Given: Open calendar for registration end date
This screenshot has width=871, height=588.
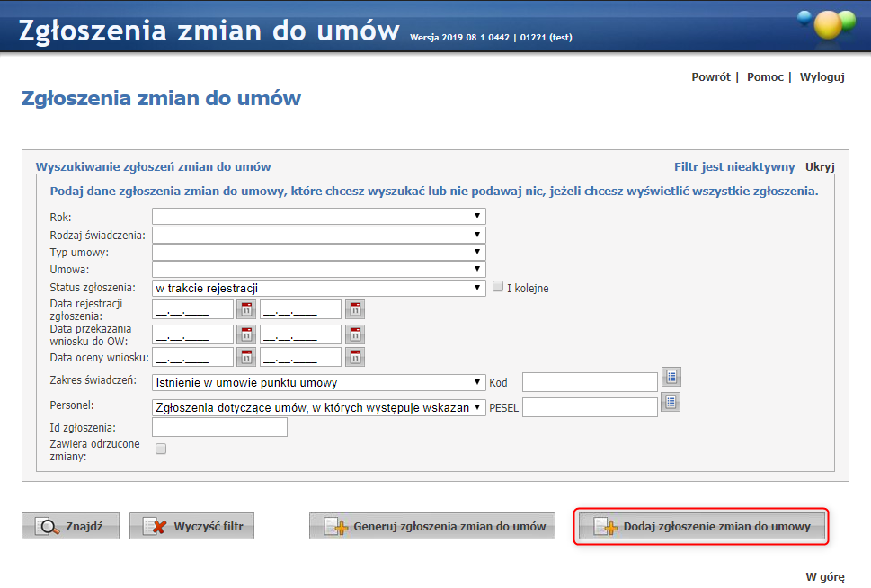Looking at the screenshot, I should [355, 309].
